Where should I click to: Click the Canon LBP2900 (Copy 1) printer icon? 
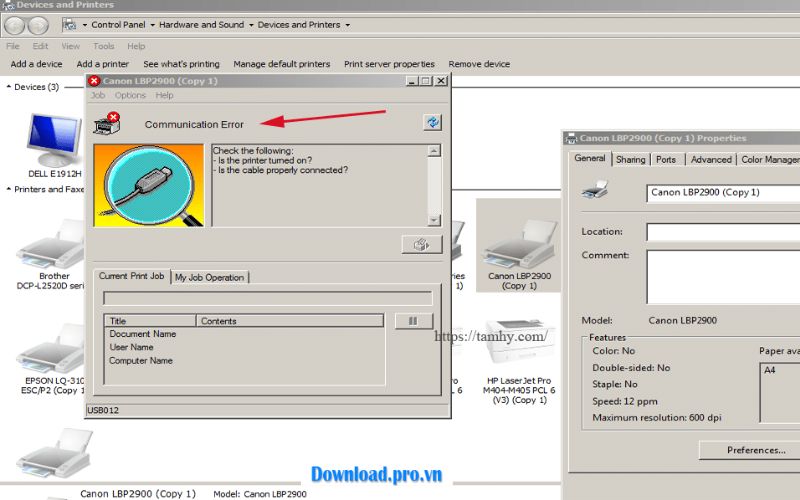[x=519, y=245]
